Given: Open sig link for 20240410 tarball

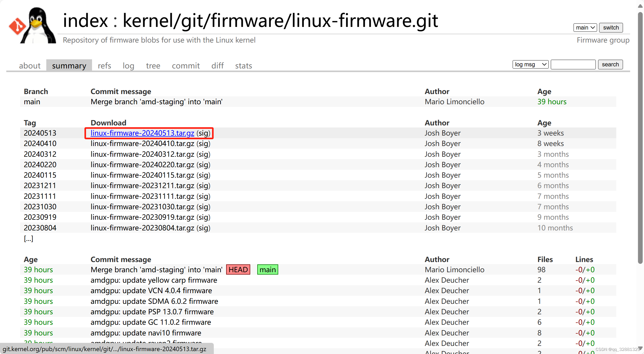Looking at the screenshot, I should (x=203, y=144).
